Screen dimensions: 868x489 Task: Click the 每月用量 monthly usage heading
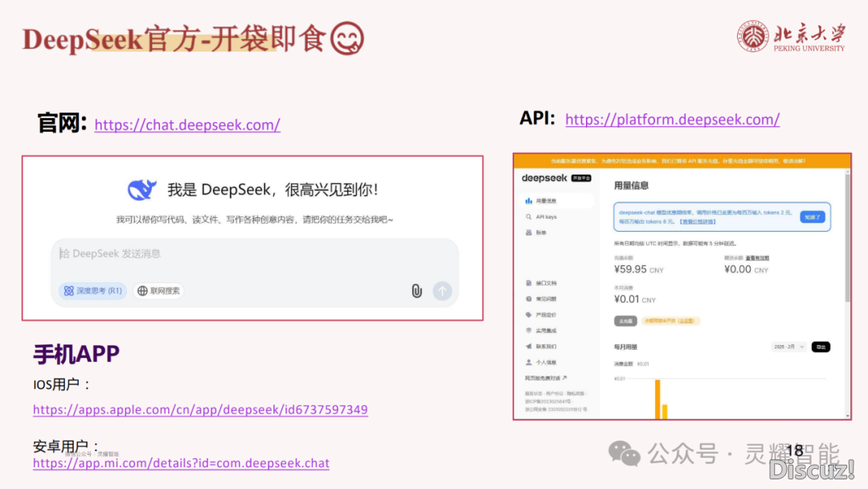[625, 347]
